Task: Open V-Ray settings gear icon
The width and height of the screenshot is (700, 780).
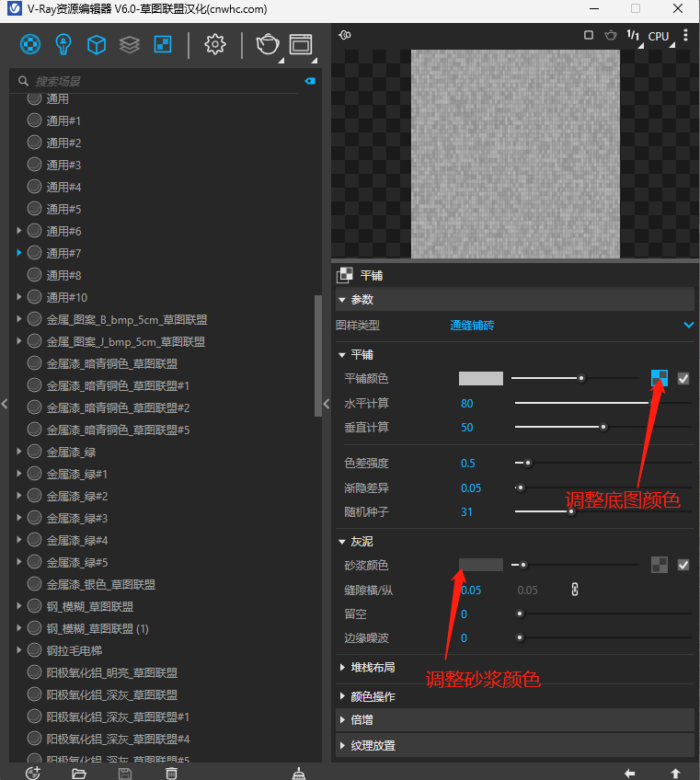Action: [215, 44]
